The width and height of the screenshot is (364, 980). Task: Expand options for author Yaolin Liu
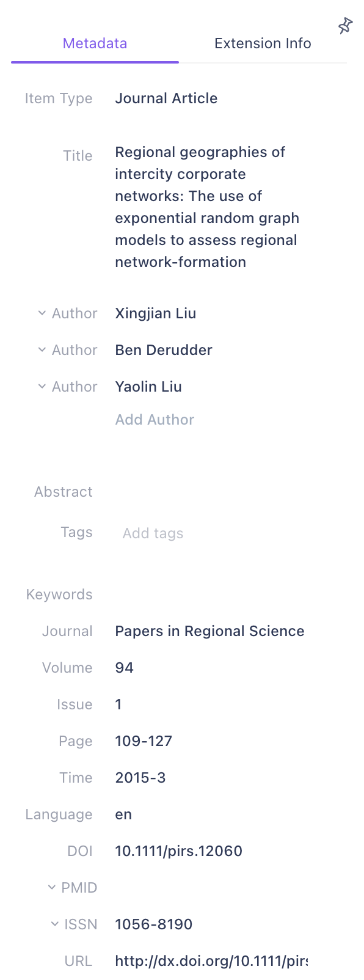42,387
